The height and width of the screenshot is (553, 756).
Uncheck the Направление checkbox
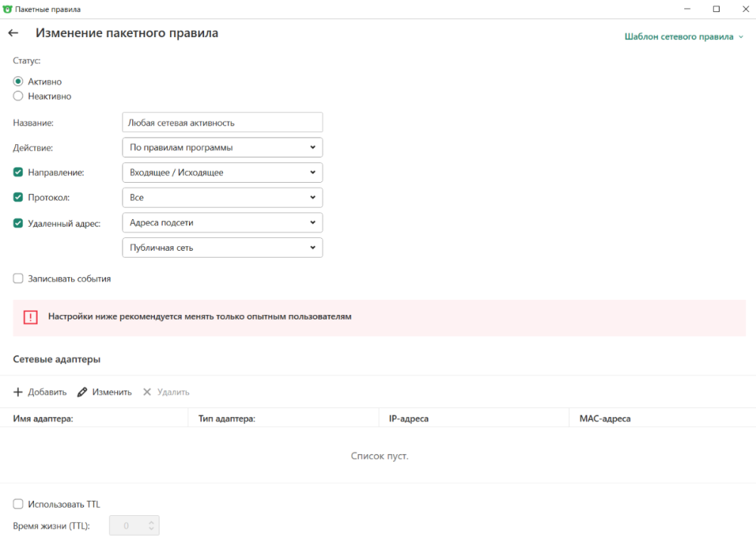(18, 172)
